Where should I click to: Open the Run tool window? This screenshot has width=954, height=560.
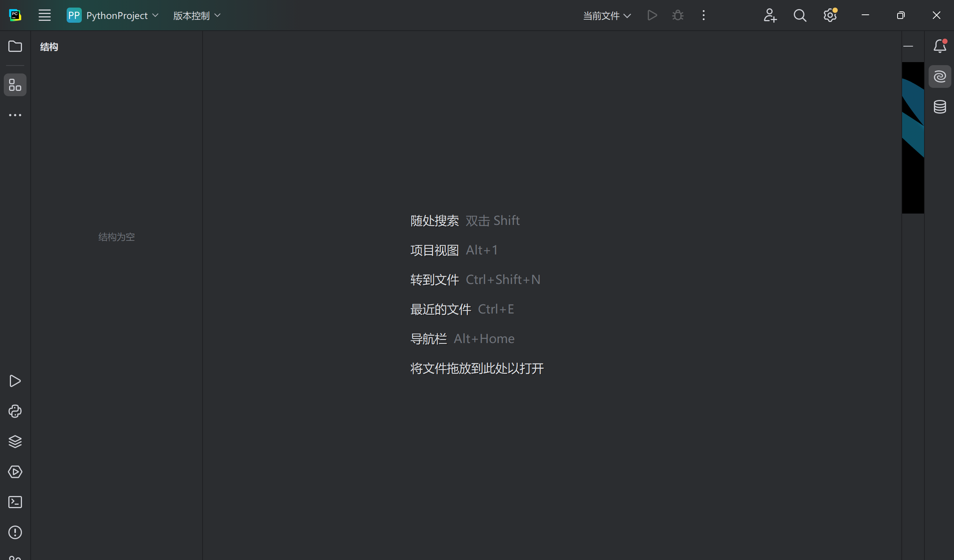tap(15, 381)
